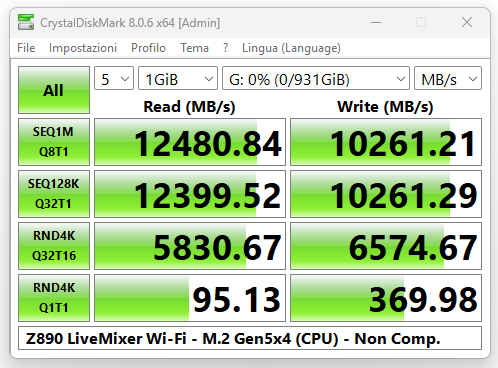This screenshot has height=368, width=498.
Task: Open the unit dropdown showing MB/s
Action: point(448,78)
